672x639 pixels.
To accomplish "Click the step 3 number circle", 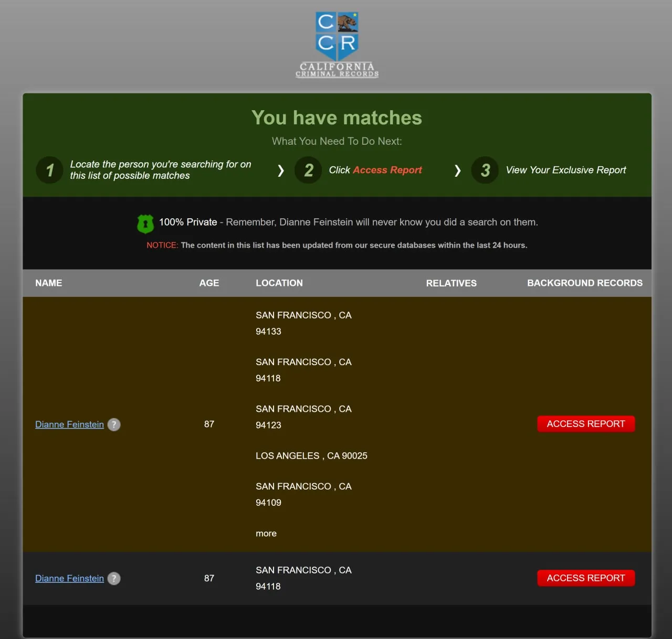I will (x=485, y=170).
